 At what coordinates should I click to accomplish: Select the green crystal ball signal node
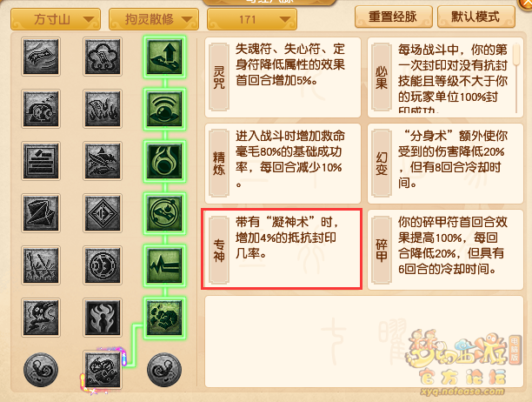[164, 109]
